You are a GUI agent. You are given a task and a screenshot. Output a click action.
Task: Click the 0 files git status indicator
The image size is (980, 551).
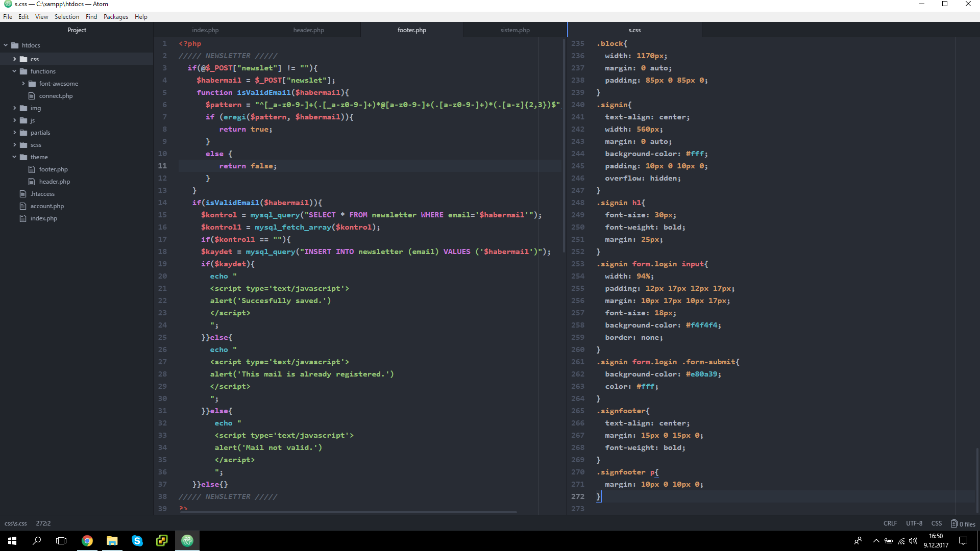[x=963, y=524]
